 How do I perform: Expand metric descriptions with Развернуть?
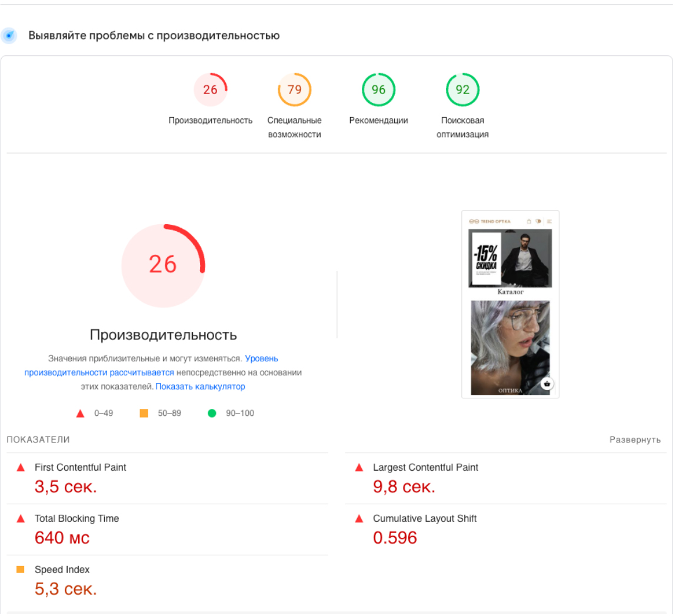(635, 440)
